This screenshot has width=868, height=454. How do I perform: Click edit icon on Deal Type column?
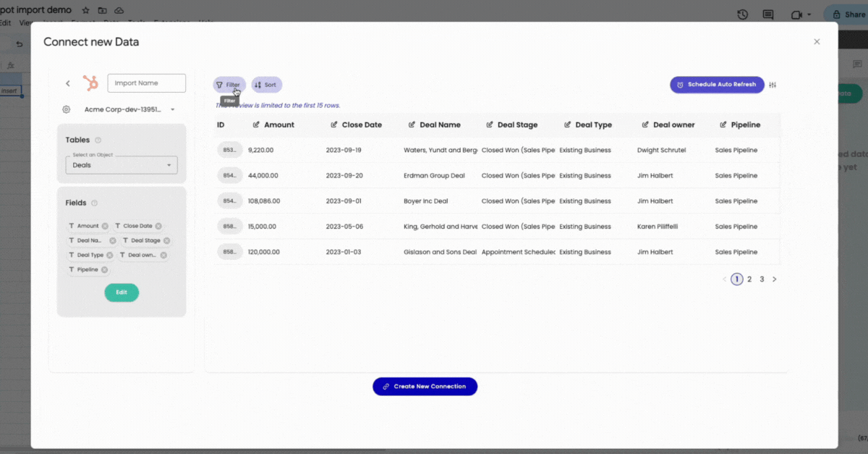[568, 125]
